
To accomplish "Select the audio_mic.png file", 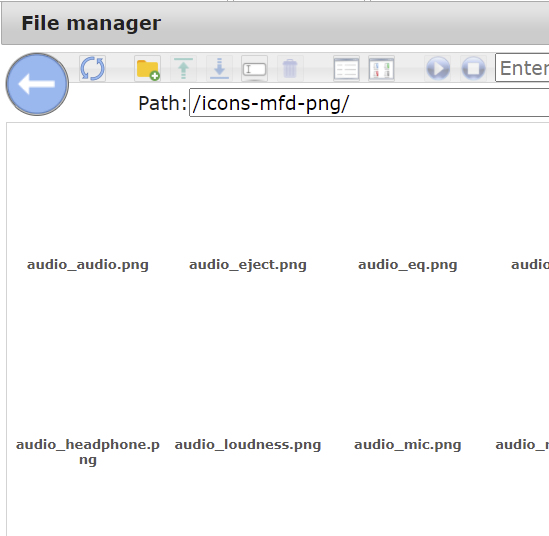I will [408, 445].
